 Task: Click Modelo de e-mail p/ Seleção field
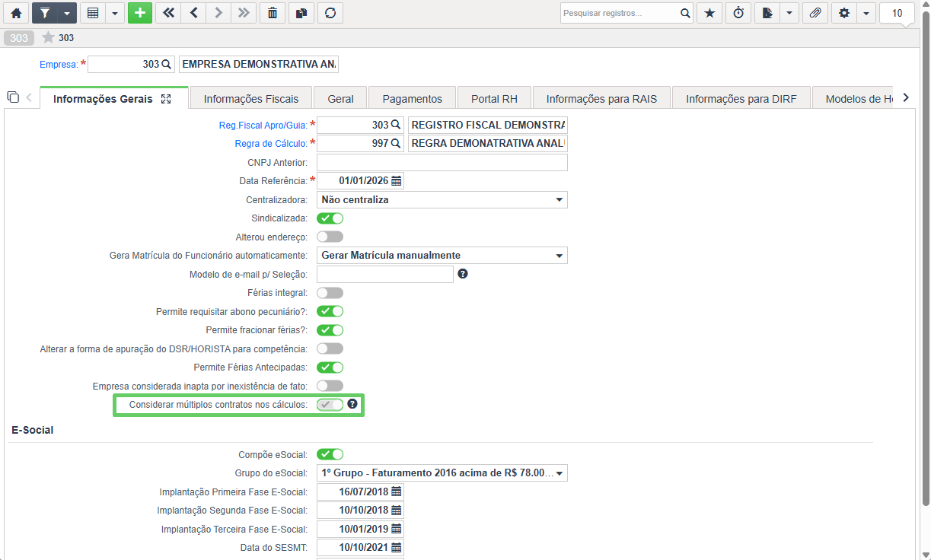click(x=385, y=274)
